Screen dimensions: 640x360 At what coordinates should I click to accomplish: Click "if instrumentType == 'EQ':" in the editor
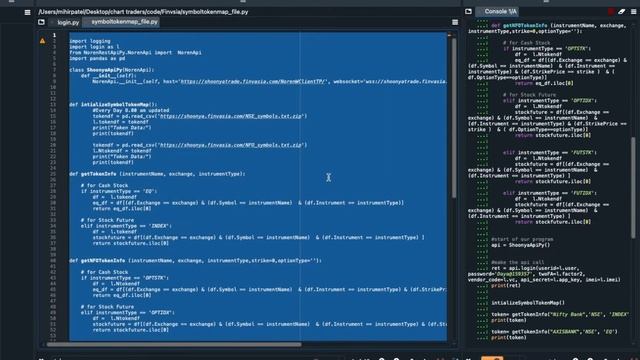pyautogui.click(x=119, y=191)
